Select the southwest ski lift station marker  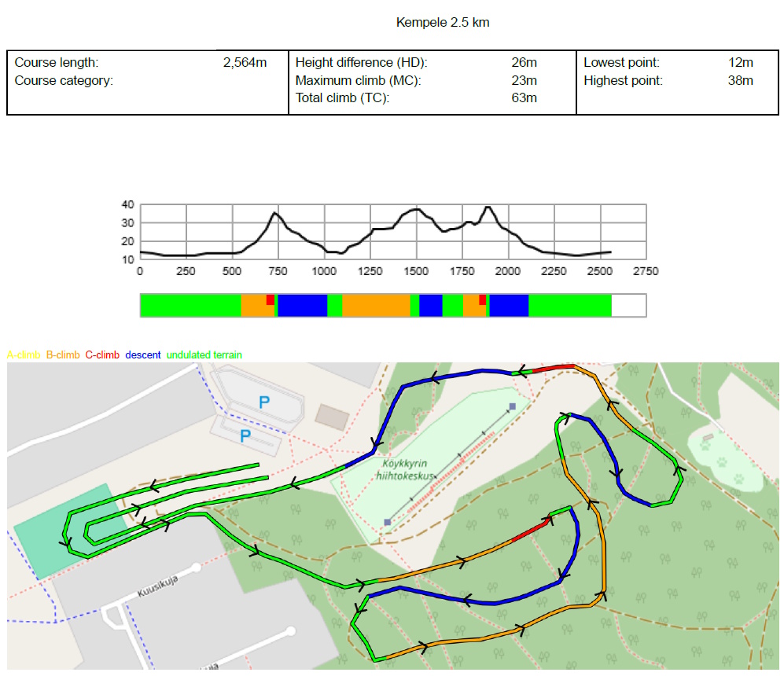pos(387,521)
